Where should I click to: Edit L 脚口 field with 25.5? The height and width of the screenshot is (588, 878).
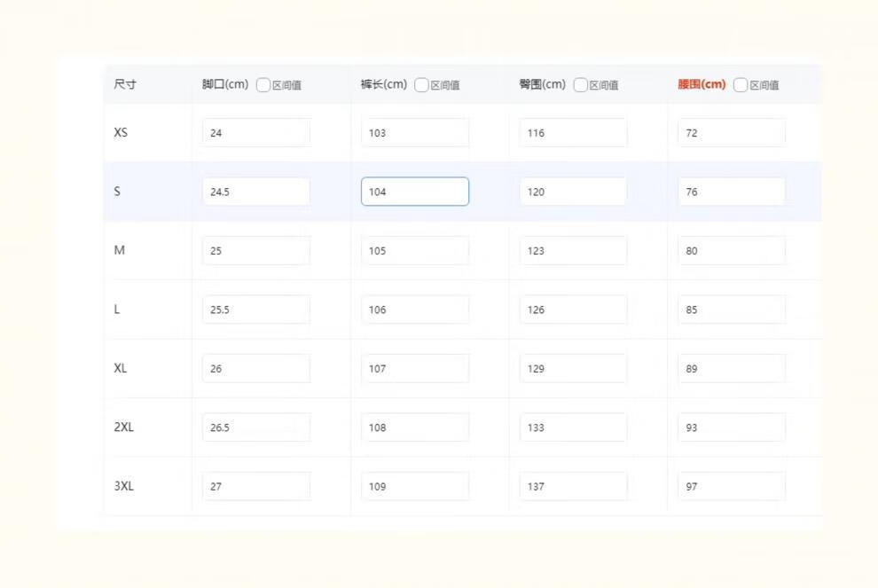[x=256, y=310]
